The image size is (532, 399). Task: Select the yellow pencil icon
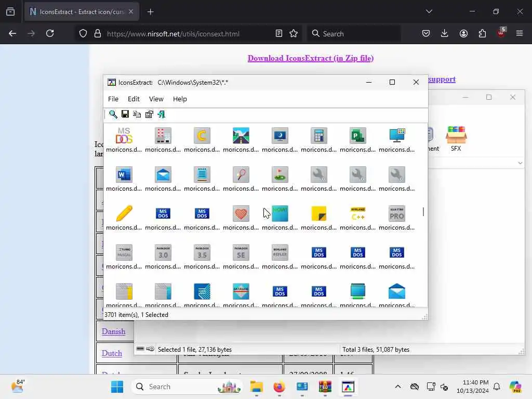pyautogui.click(x=124, y=214)
